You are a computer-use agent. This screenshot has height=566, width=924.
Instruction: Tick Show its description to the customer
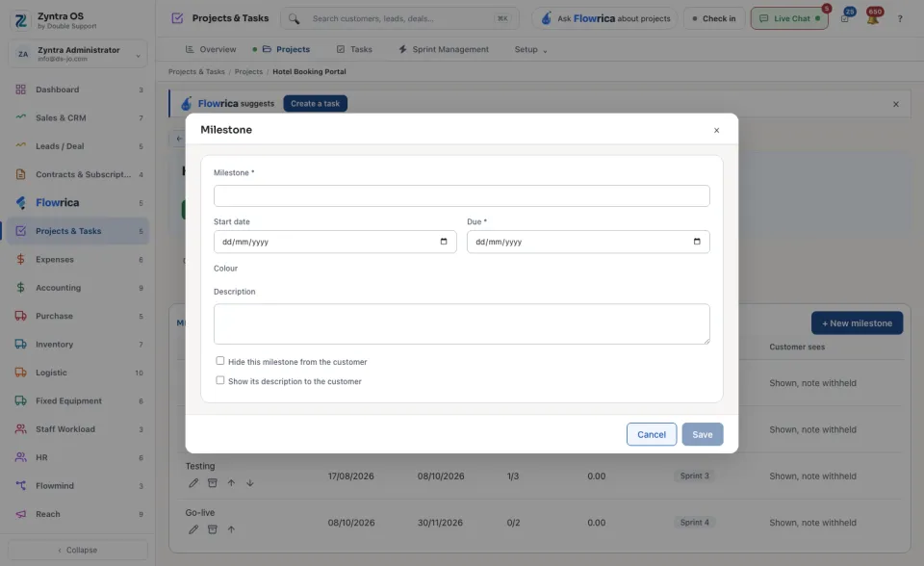point(219,380)
